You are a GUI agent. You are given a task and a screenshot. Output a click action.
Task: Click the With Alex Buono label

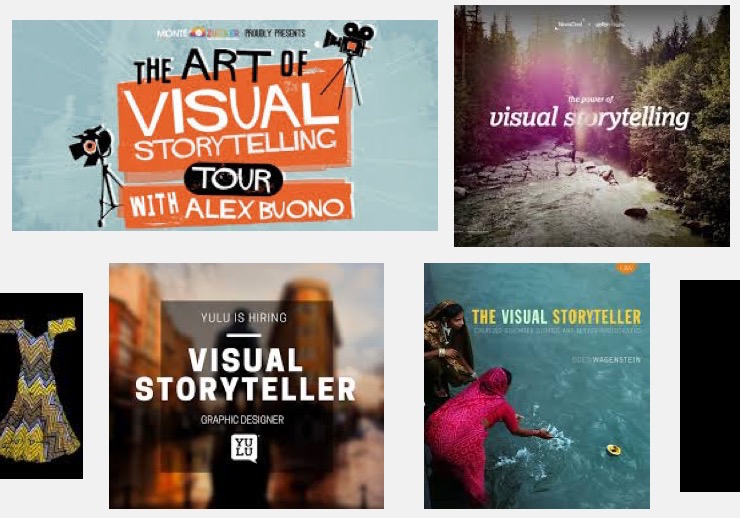tap(237, 208)
